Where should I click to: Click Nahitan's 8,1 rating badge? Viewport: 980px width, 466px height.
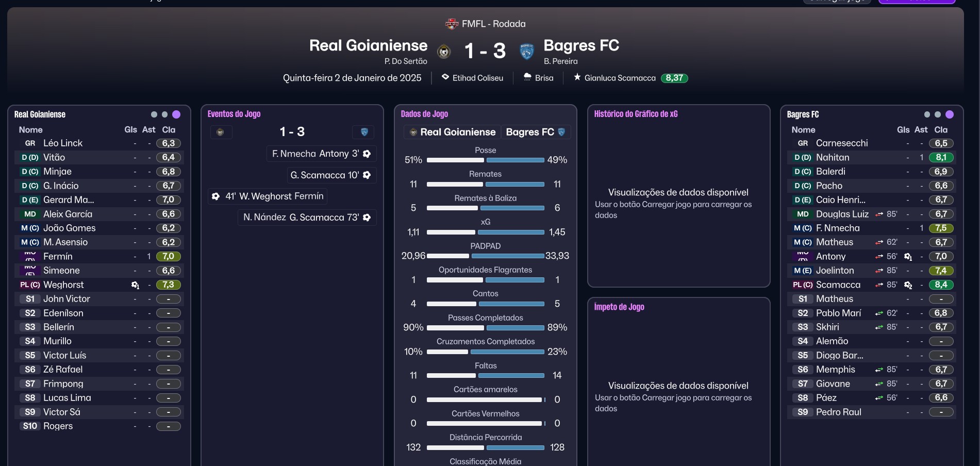pos(941,158)
